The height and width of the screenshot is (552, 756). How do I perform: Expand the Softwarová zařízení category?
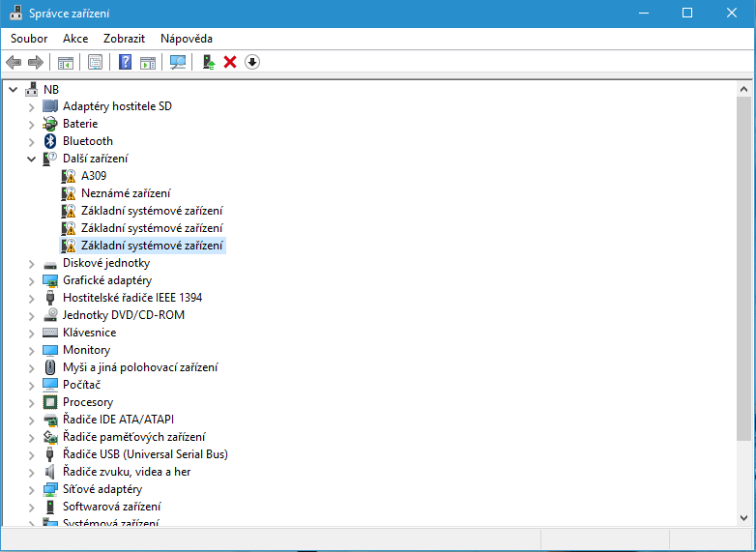click(x=31, y=508)
